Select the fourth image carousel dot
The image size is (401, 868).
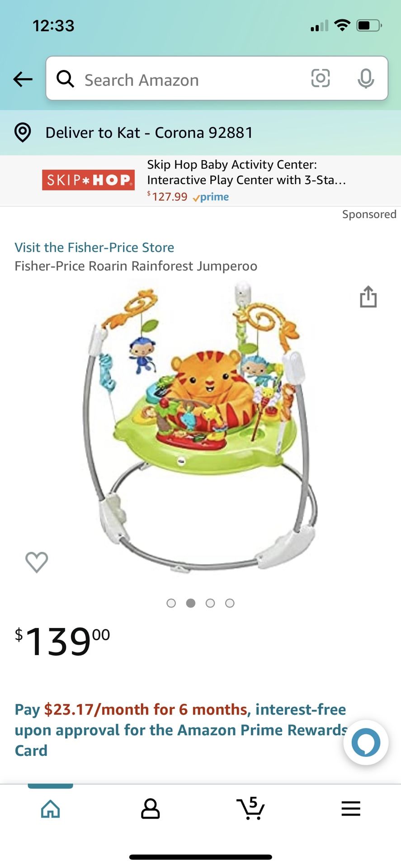pyautogui.click(x=230, y=603)
